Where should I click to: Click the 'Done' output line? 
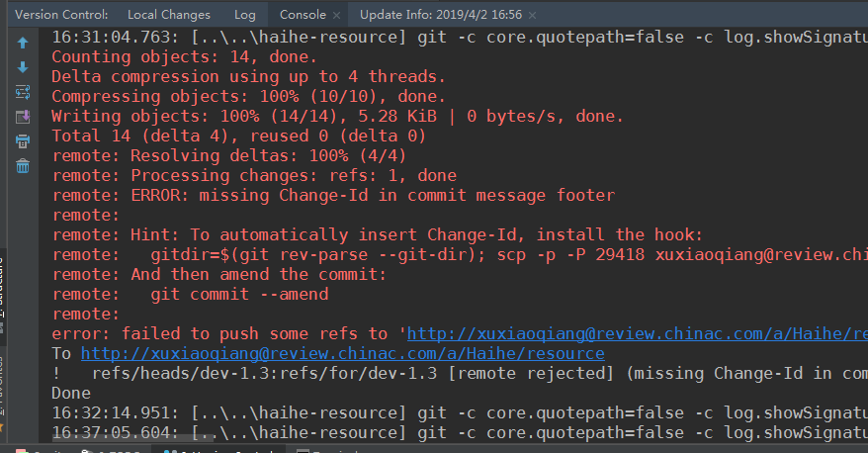[x=72, y=394]
